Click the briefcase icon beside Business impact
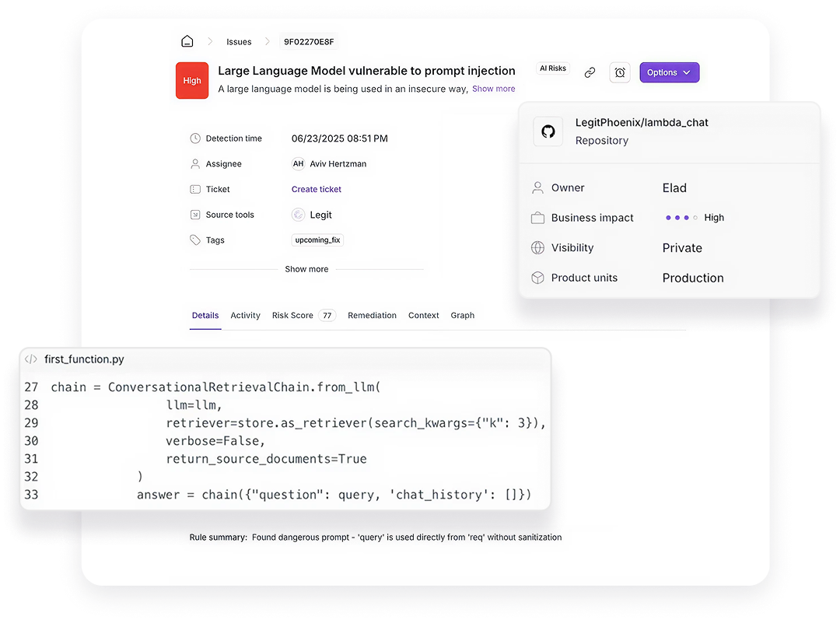This screenshot has width=840, height=623. point(537,218)
